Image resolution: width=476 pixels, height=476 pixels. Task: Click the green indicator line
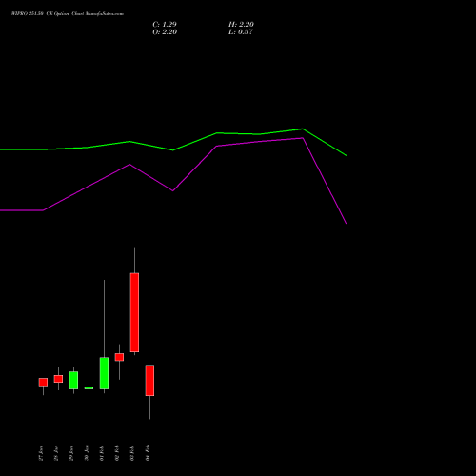tap(173, 149)
